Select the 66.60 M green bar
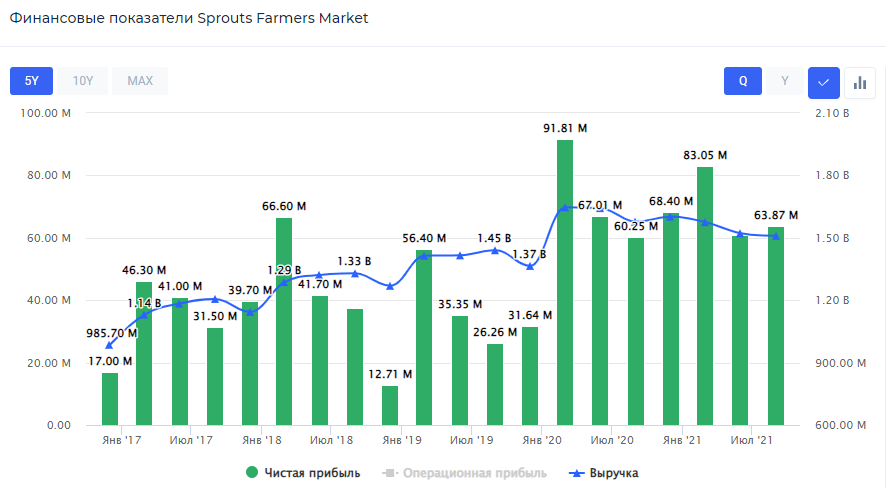886x488 pixels. pyautogui.click(x=284, y=321)
